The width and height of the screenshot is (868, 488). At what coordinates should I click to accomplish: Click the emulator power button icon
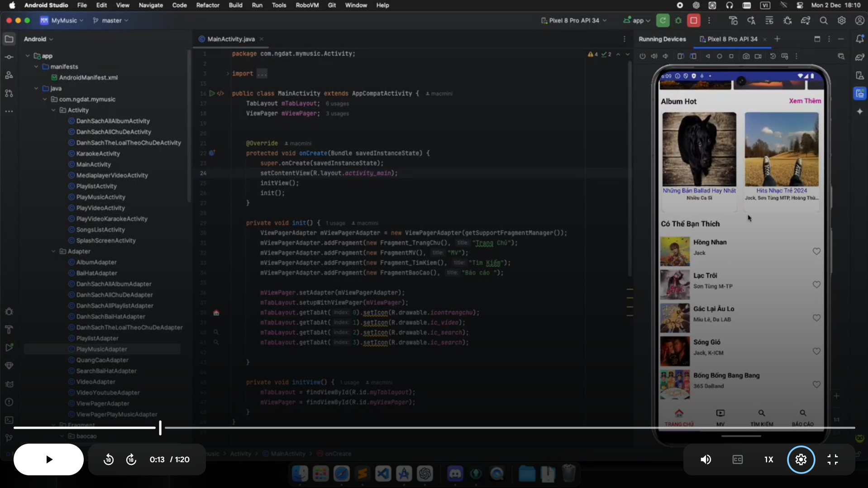[x=642, y=56]
